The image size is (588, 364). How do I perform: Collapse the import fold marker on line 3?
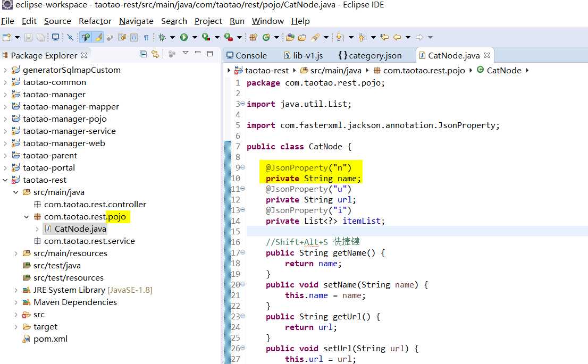coord(242,104)
